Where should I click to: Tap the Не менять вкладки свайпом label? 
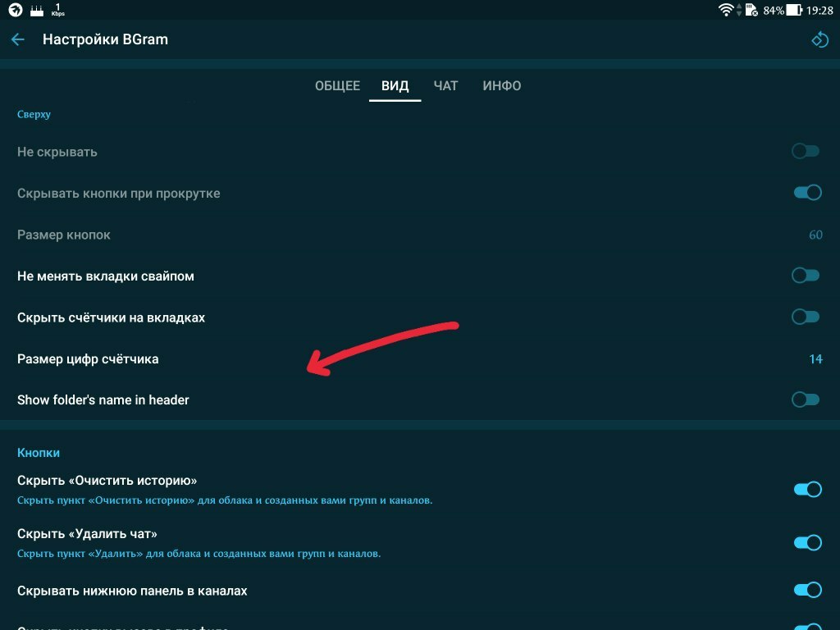tap(106, 276)
